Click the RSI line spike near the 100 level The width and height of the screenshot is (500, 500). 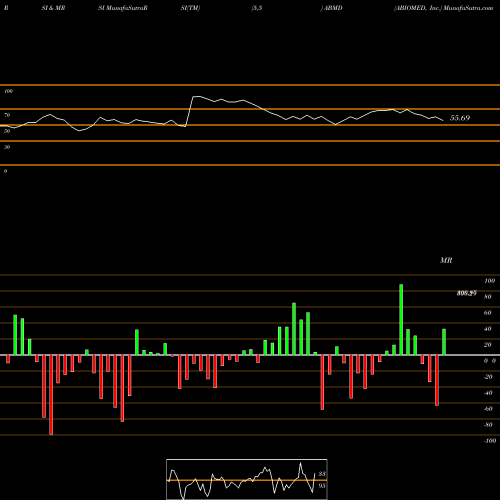(x=197, y=97)
